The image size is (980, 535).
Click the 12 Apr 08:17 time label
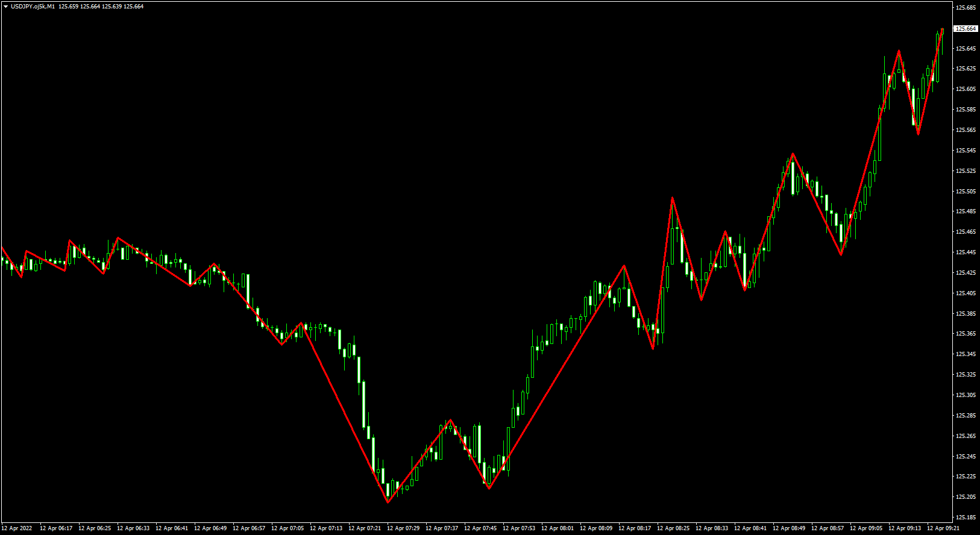(x=635, y=528)
